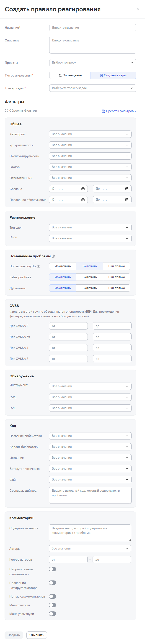Click the Название input field
This screenshot has width=145, height=644.
93,28
